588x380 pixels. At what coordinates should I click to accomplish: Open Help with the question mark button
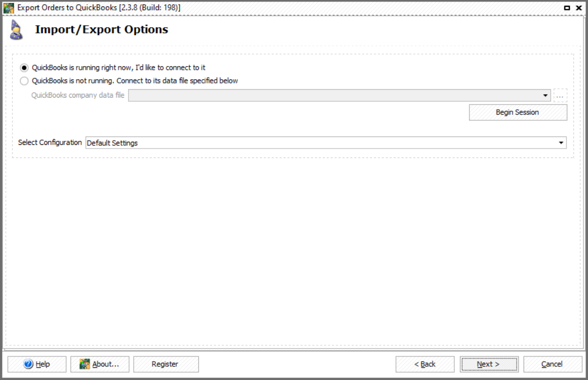(x=37, y=364)
